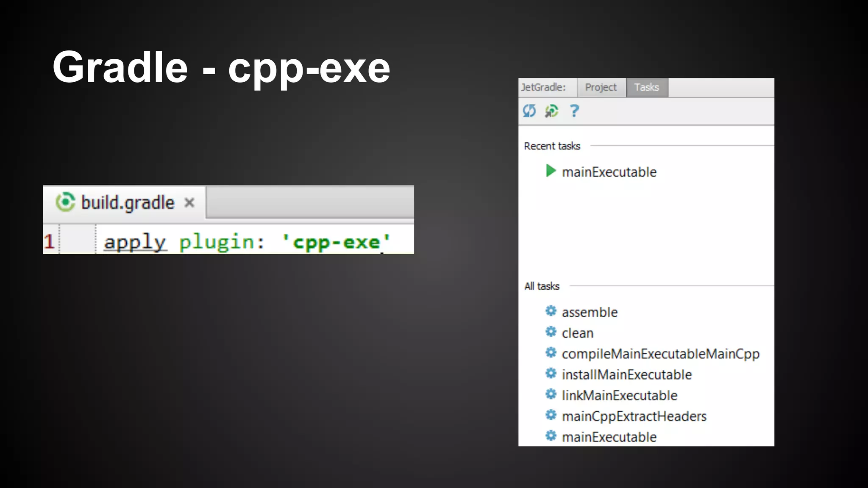Select the clean task
The image size is (868, 488).
[577, 333]
